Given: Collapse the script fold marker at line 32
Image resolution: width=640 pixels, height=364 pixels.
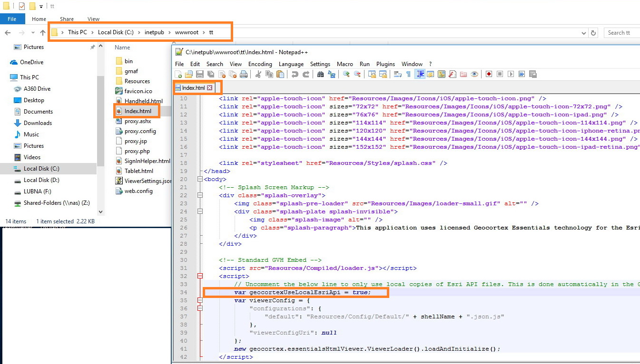Looking at the screenshot, I should (x=200, y=276).
